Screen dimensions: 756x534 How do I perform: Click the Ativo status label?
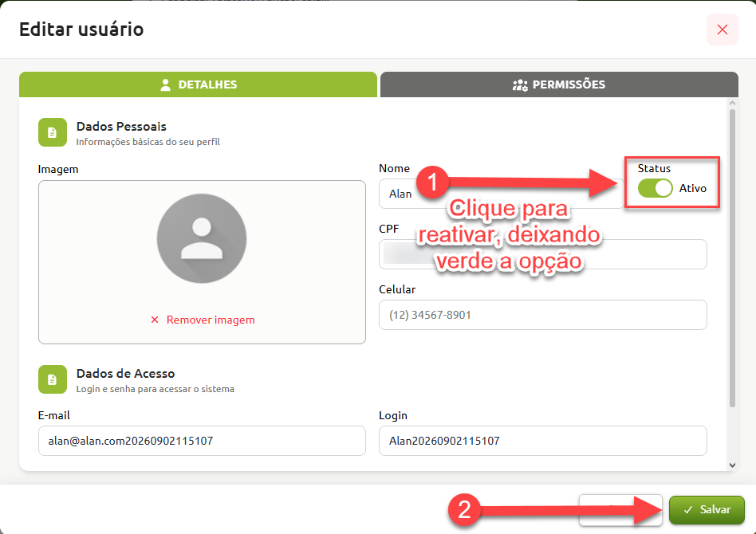point(693,188)
